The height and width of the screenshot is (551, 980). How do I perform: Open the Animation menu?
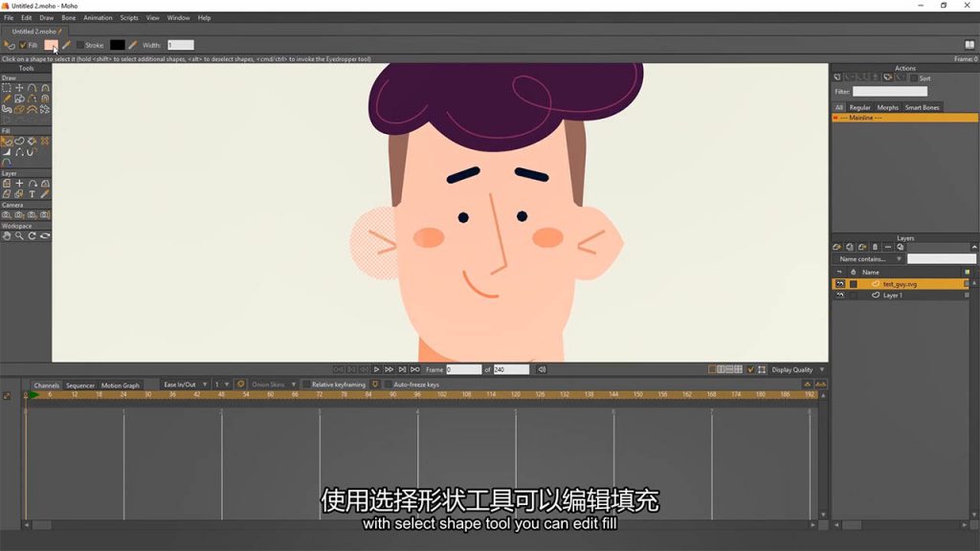coord(98,17)
